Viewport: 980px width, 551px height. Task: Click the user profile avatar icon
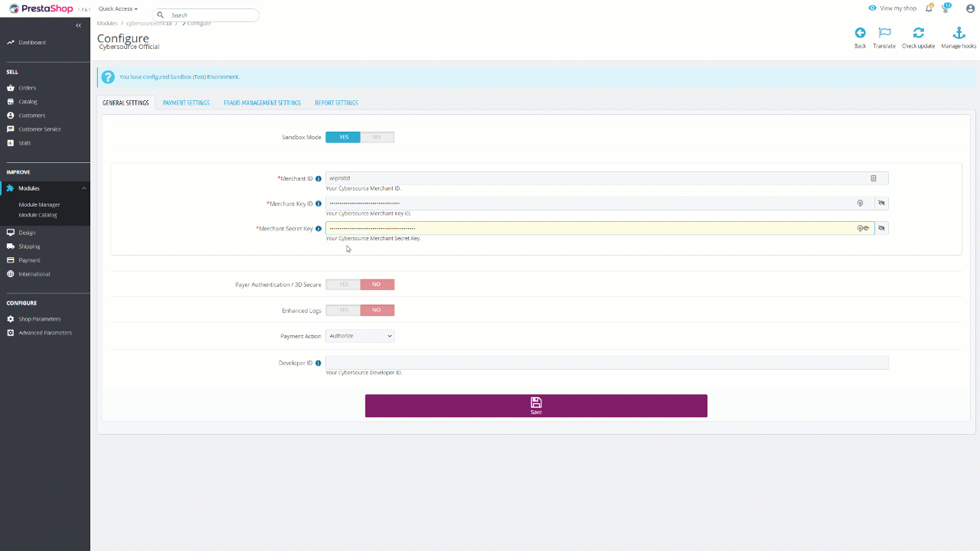(x=970, y=8)
